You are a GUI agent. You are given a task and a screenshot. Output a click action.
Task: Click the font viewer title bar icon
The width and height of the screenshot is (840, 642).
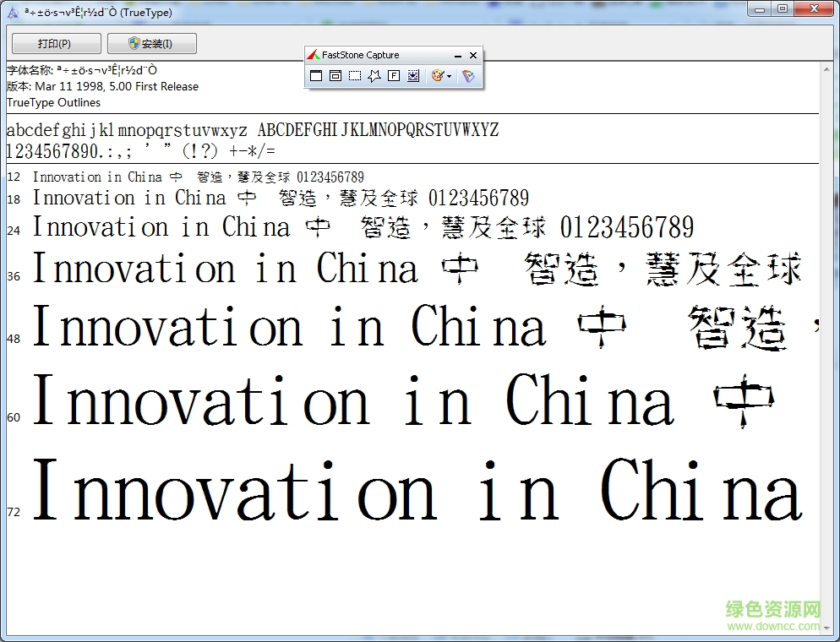[13, 12]
